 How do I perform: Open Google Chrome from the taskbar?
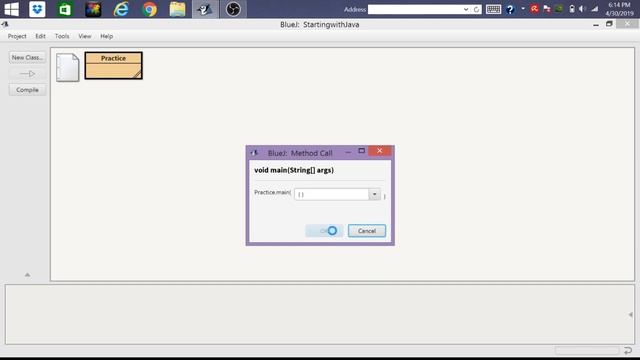(x=149, y=9)
